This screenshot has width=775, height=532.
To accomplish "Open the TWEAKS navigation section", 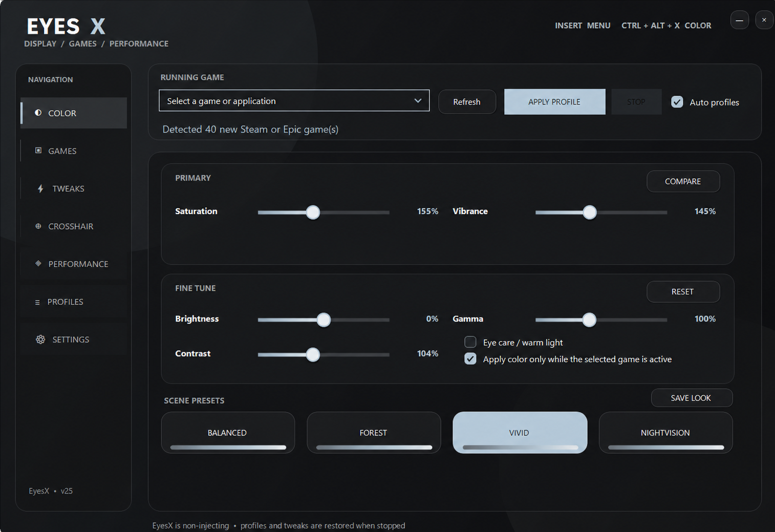I will pyautogui.click(x=74, y=188).
